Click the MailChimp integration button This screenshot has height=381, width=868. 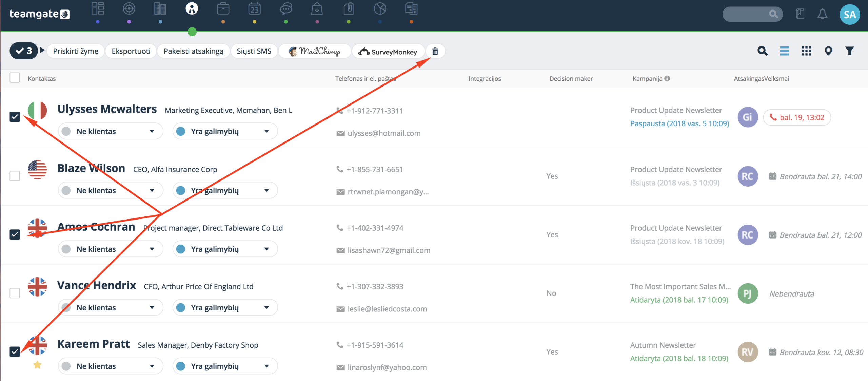coord(315,51)
